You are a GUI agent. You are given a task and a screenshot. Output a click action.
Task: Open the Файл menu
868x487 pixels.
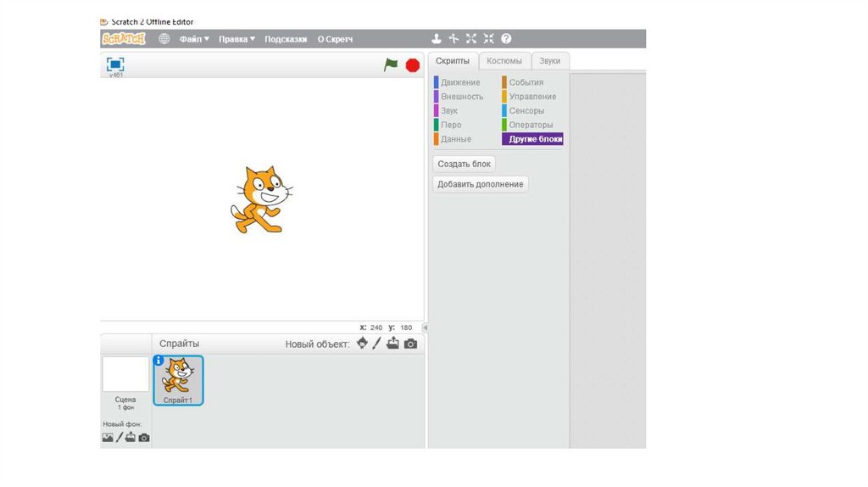(194, 39)
